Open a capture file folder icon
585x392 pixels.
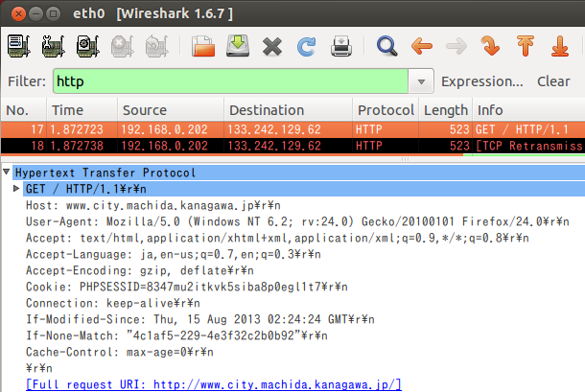click(203, 46)
